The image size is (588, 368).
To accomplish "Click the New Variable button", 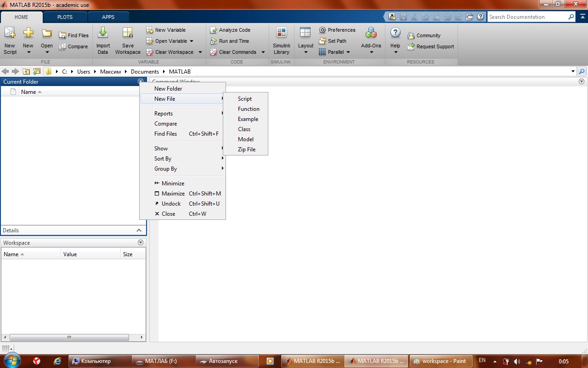I will tap(166, 30).
